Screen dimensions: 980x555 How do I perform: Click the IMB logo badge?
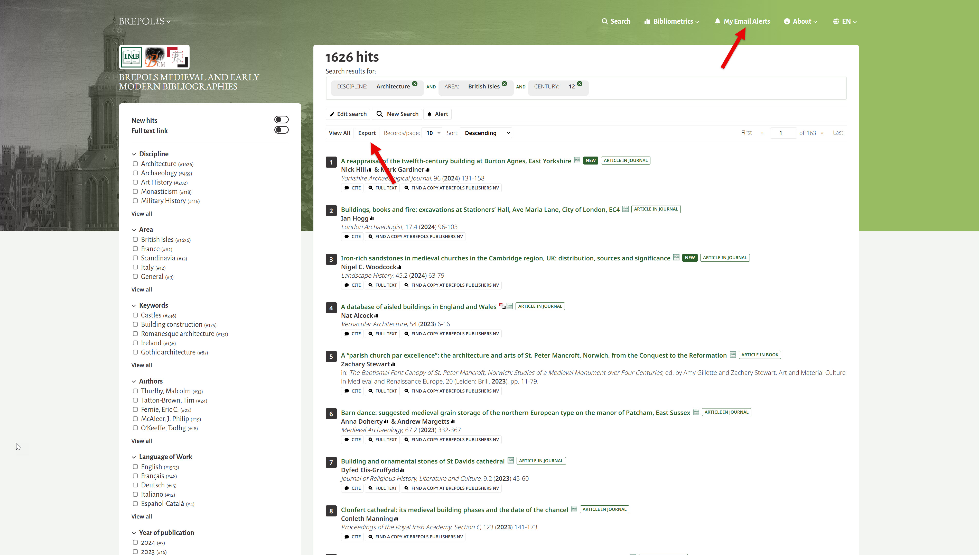tap(132, 57)
